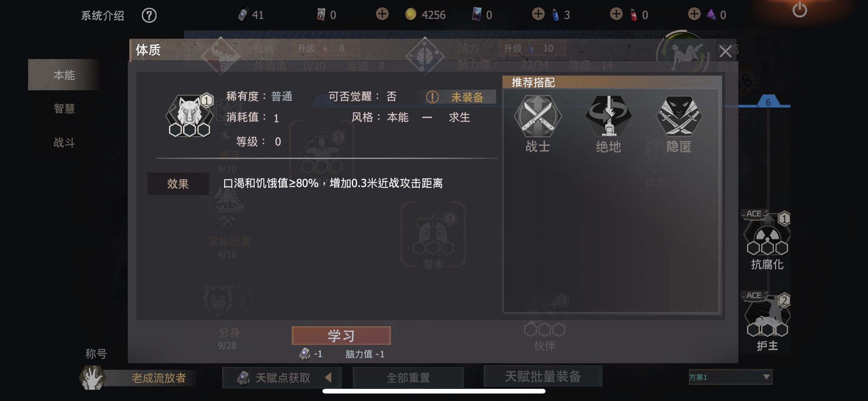The height and width of the screenshot is (401, 868).
Task: Click the 天赋批量装备 batch equip button
Action: click(x=543, y=376)
